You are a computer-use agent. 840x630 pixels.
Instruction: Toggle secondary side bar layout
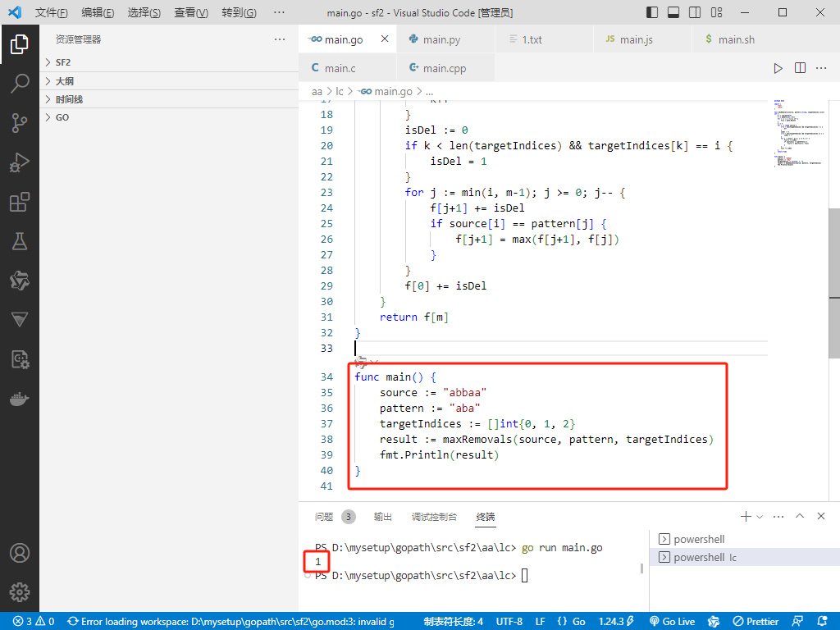coord(695,12)
